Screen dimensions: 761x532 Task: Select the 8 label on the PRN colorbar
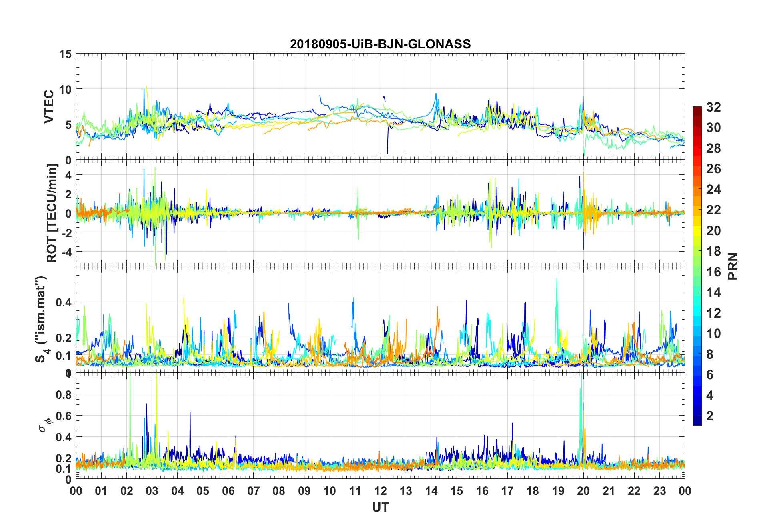(x=710, y=354)
